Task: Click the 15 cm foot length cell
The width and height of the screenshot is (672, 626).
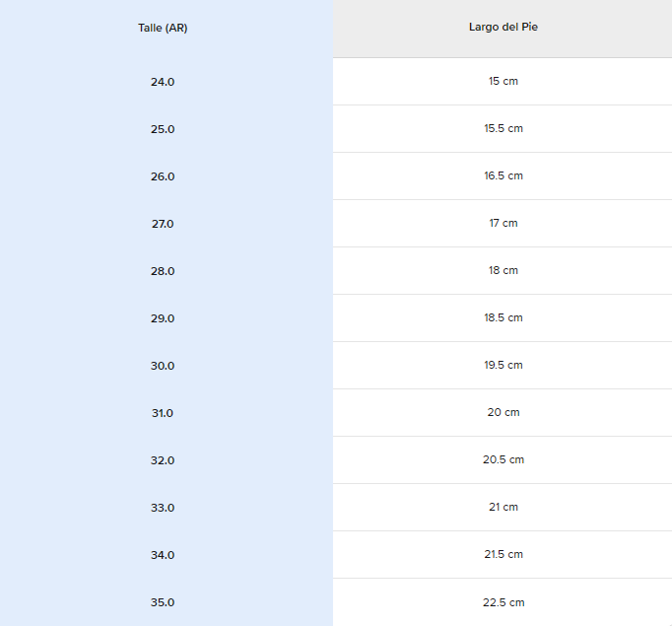Action: pos(503,81)
